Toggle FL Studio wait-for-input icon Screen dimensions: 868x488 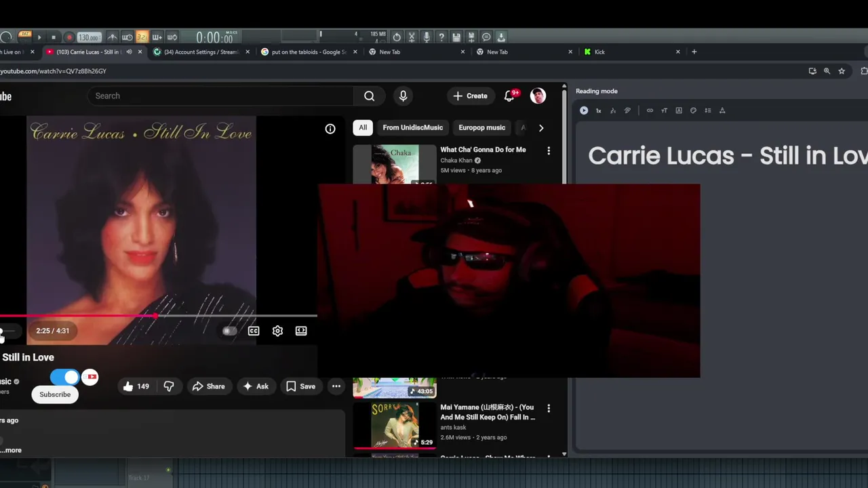pos(127,37)
